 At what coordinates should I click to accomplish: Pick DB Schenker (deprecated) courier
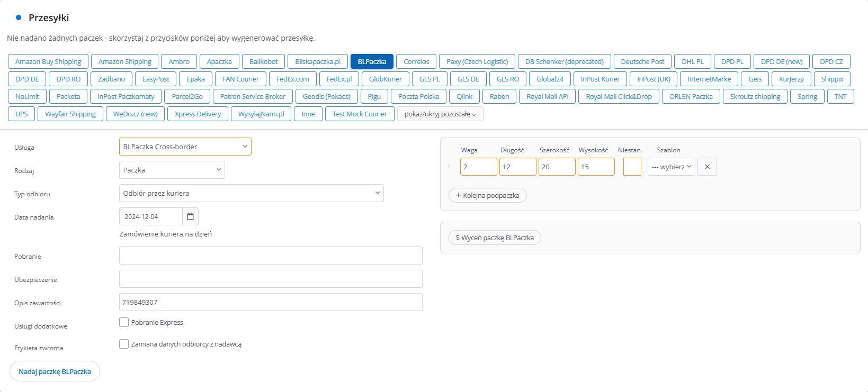[x=565, y=61]
